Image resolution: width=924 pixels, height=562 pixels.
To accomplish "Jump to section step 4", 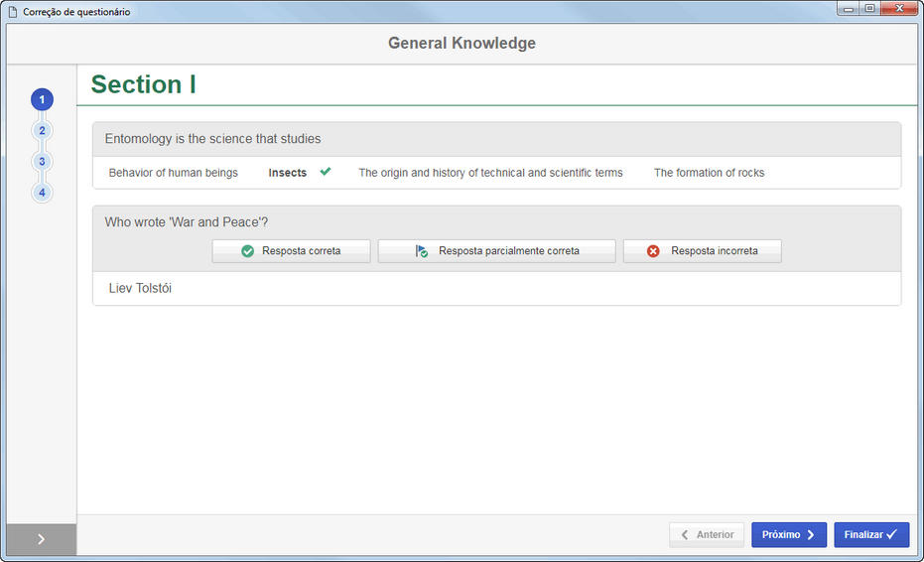I will pos(42,193).
